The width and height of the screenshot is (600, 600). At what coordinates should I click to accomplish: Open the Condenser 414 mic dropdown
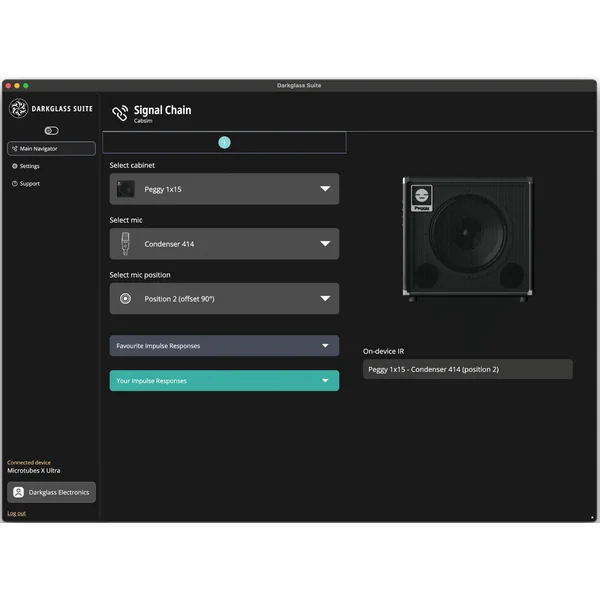(x=224, y=244)
